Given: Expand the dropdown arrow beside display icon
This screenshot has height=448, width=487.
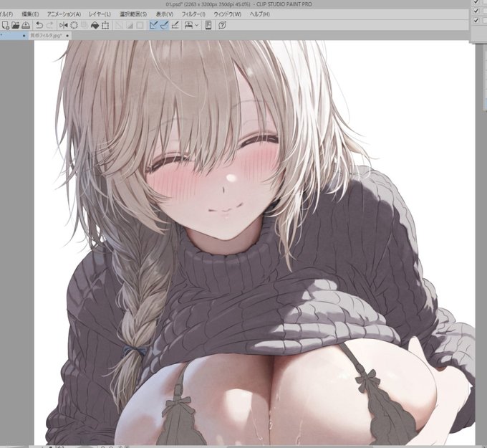Looking at the screenshot, I should pos(197,25).
